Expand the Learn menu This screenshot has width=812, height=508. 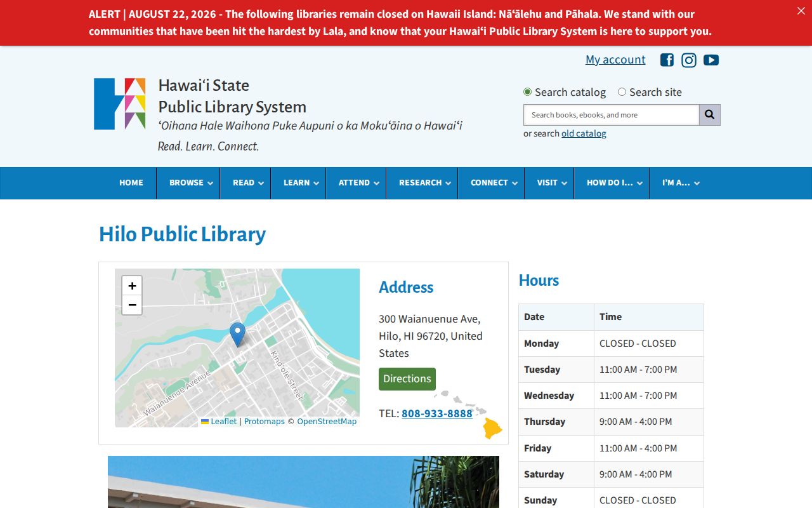[x=298, y=183]
